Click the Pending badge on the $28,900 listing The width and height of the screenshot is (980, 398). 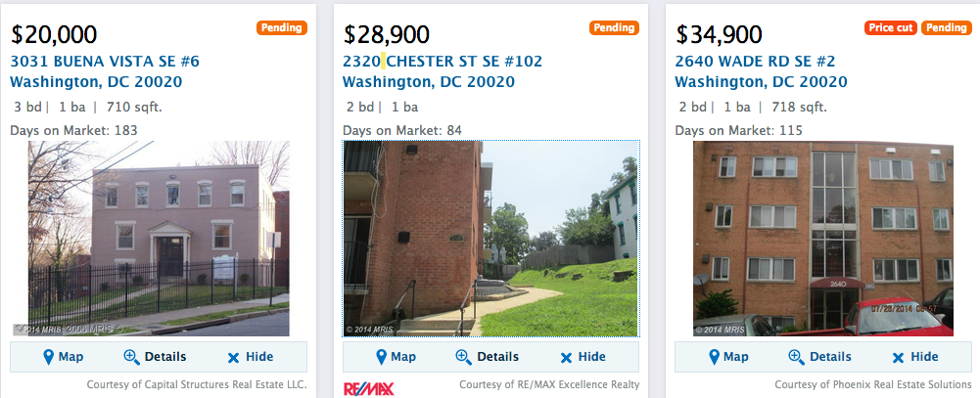tap(615, 28)
